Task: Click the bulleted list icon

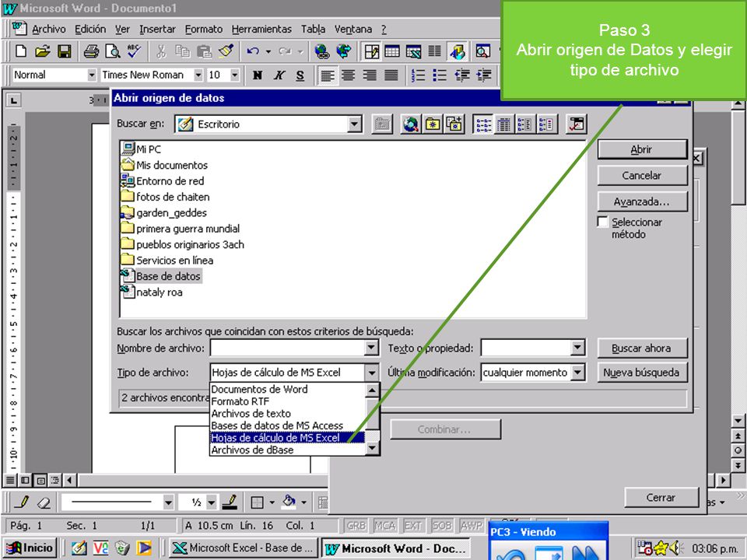Action: point(439,75)
